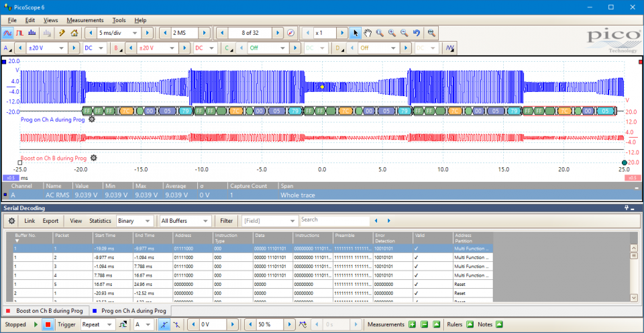644x333 pixels.
Task: Open the Edit menu
Action: [30, 20]
